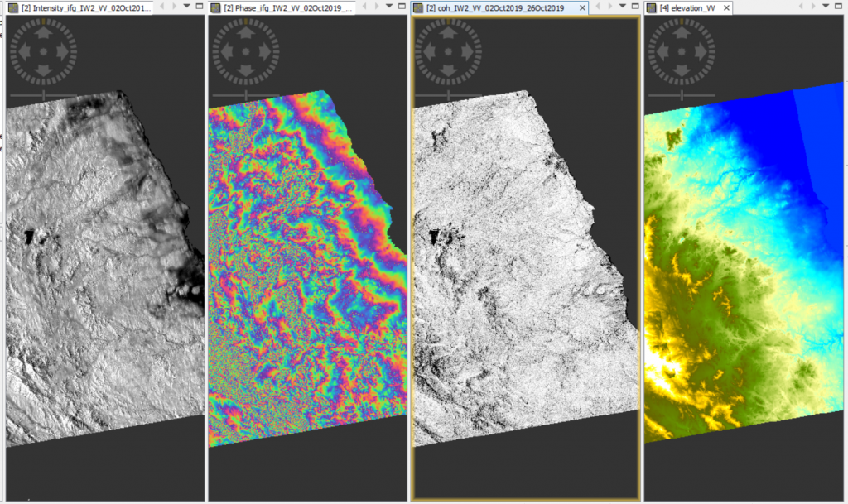Maximize the Intensity_ifg panel group
Image resolution: width=848 pixels, height=504 pixels.
200,6
